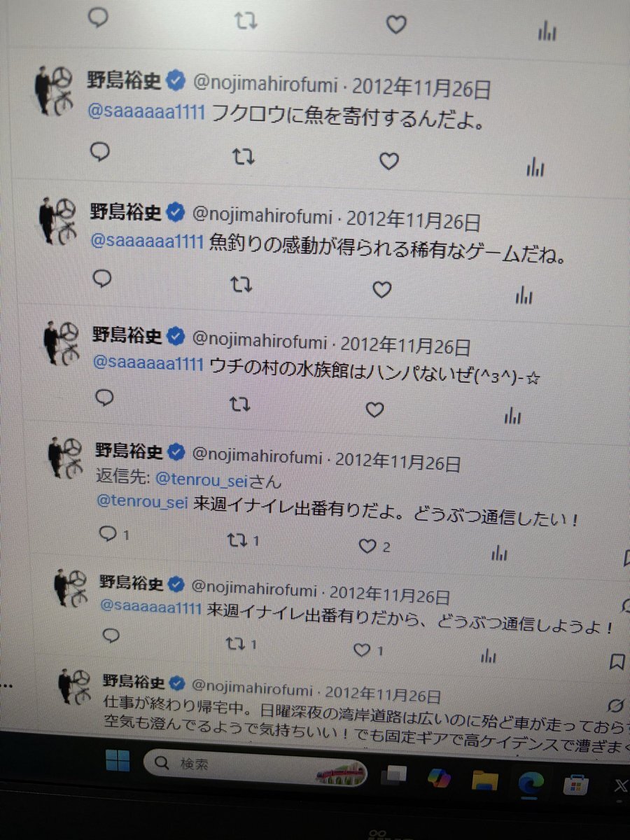The image size is (630, 840).
Task: View analytics of the 魚釣りの感動 tweet
Action: 524,295
